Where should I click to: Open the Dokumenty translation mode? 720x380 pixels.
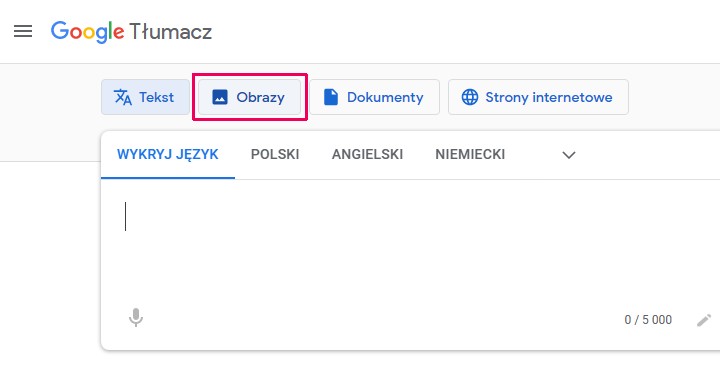click(x=374, y=97)
